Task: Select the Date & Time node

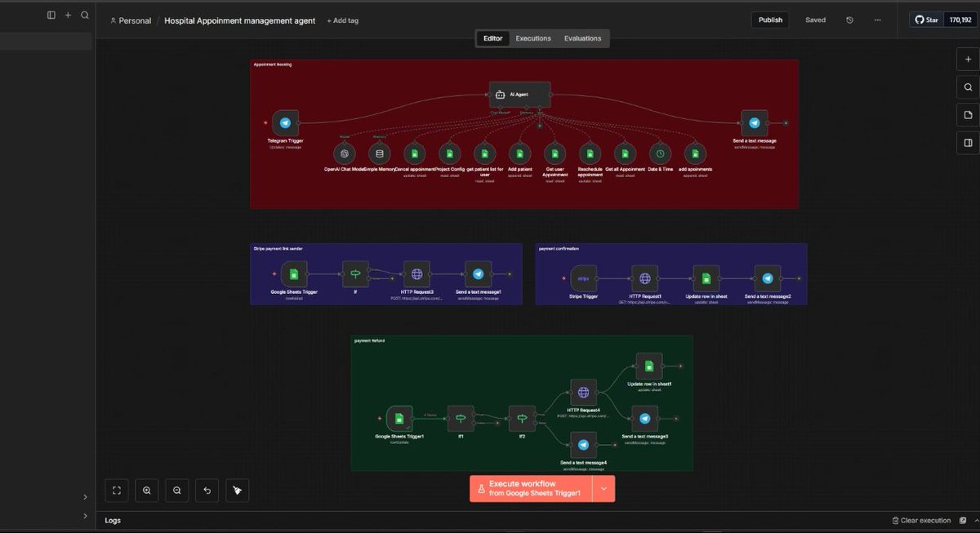Action: pos(660,153)
